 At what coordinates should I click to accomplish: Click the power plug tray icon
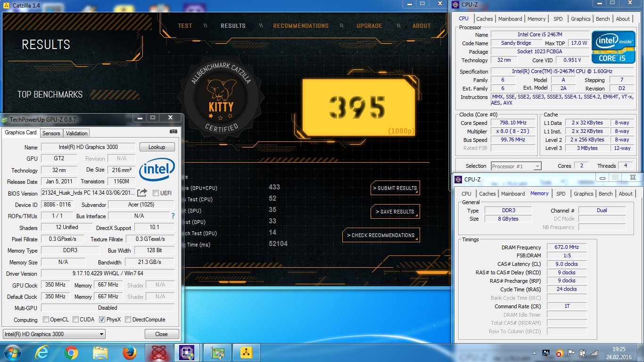(583, 353)
